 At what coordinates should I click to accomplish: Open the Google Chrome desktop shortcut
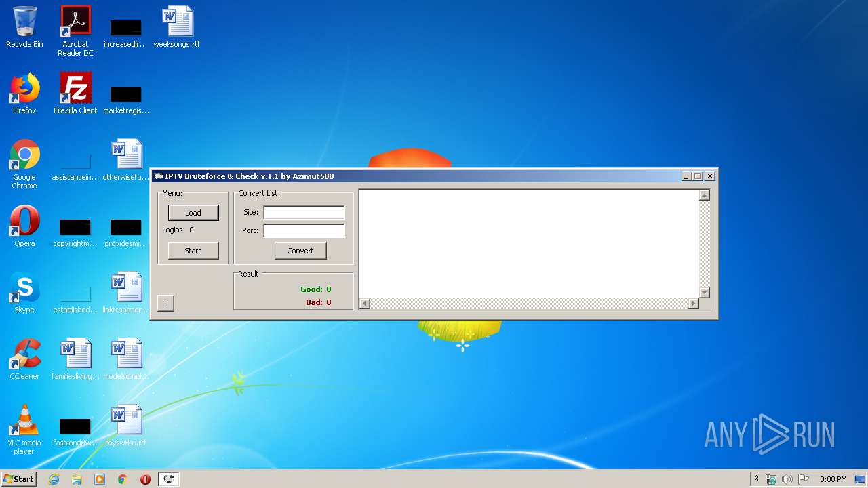(24, 165)
